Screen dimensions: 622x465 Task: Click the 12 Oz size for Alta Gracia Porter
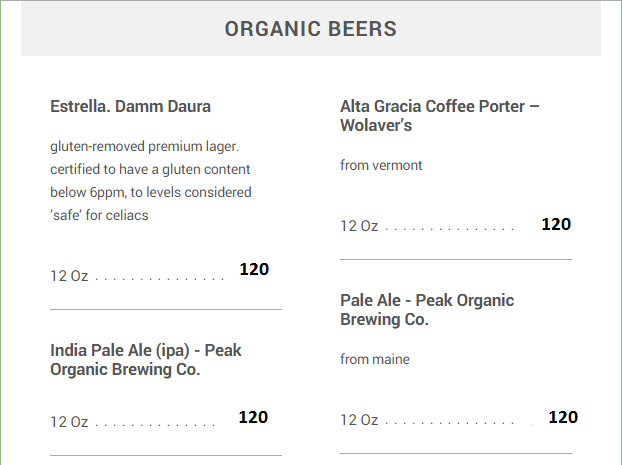(x=359, y=226)
